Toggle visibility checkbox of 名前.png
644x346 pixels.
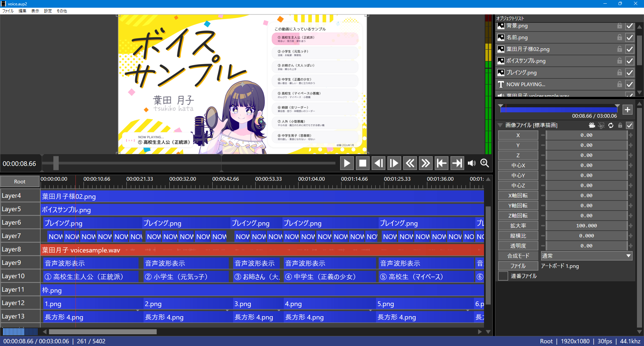pos(630,37)
